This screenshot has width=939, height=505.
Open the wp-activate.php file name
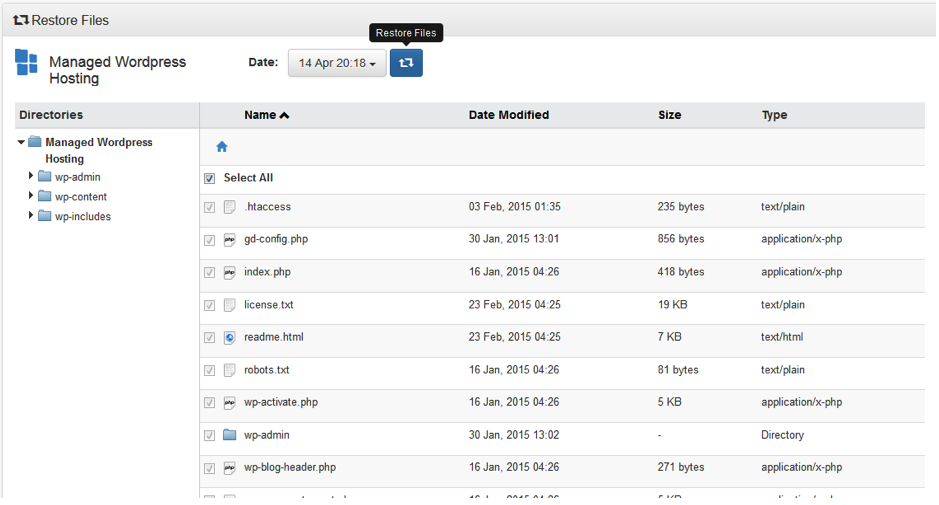pyautogui.click(x=281, y=403)
